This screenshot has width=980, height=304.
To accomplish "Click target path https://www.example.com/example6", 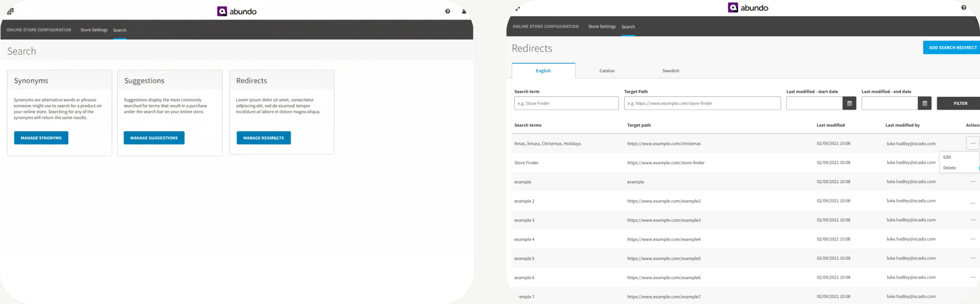I will pos(664,277).
